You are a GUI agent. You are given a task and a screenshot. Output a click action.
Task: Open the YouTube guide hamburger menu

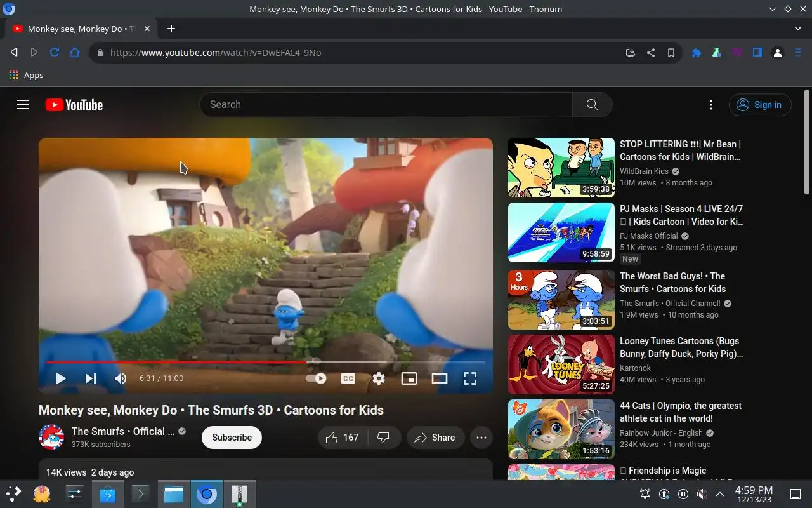[x=23, y=105]
